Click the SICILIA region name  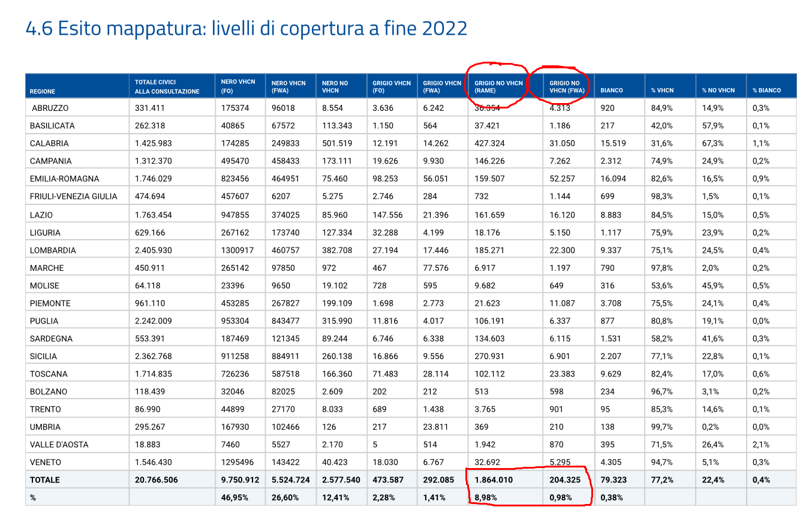click(x=43, y=356)
